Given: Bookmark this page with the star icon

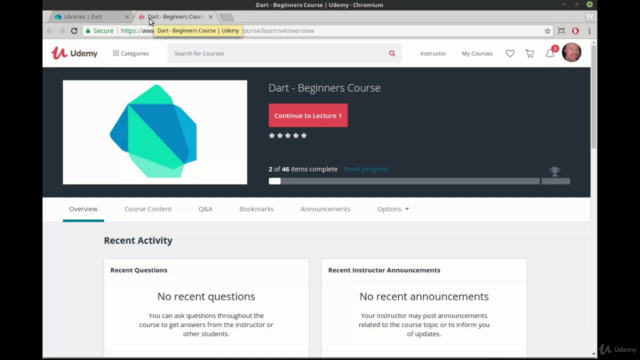Looking at the screenshot, I should click(547, 31).
